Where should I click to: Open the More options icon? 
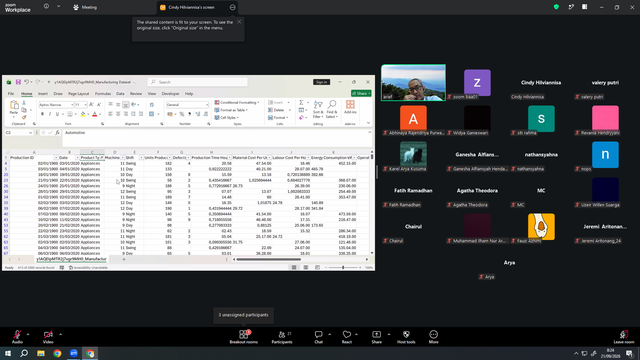pyautogui.click(x=433, y=334)
